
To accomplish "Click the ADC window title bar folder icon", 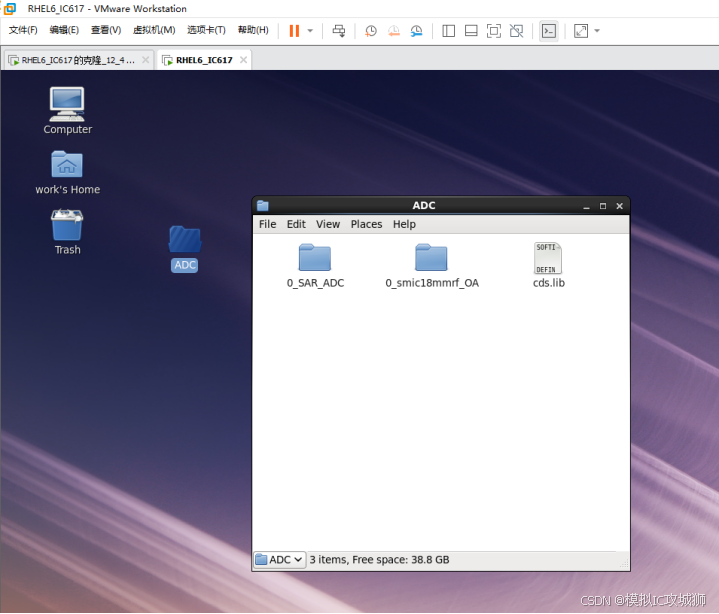I will click(x=263, y=205).
